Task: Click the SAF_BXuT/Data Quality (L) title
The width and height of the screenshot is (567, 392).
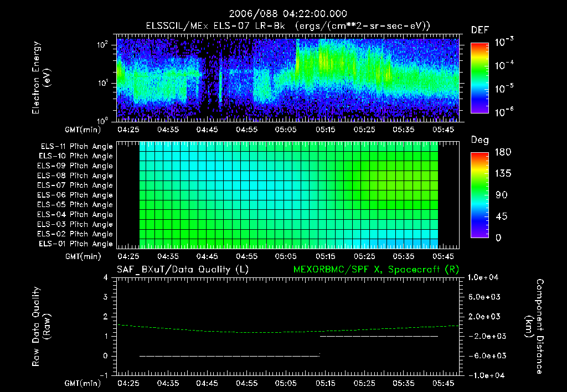Action: click(x=183, y=270)
